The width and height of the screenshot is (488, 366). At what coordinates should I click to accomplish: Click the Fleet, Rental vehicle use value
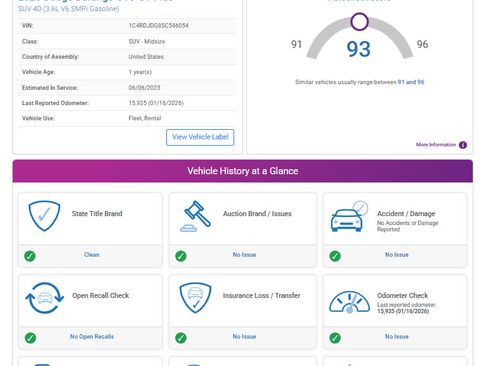pyautogui.click(x=145, y=118)
